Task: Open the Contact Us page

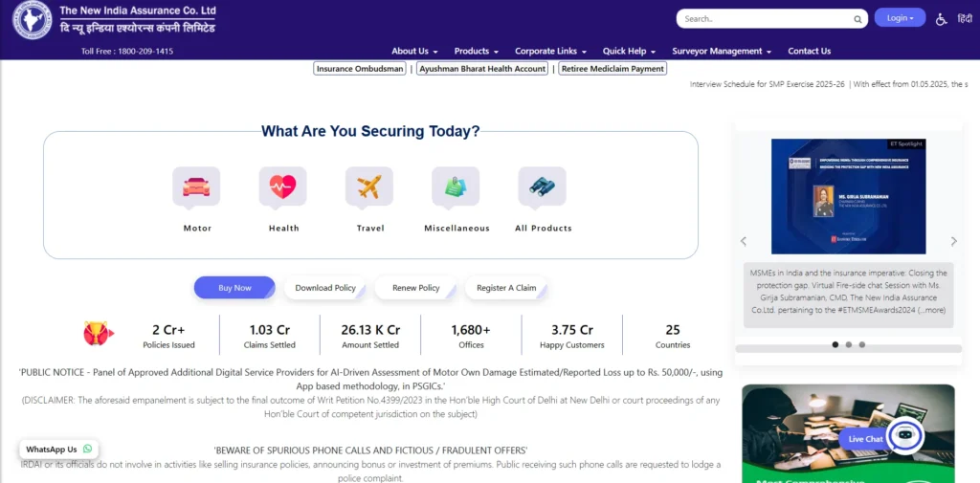Action: [x=810, y=52]
